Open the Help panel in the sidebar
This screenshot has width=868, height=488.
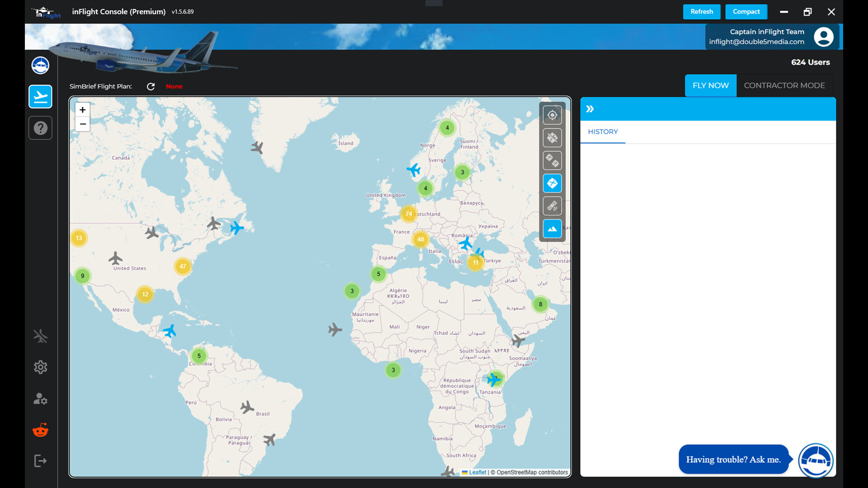[40, 128]
